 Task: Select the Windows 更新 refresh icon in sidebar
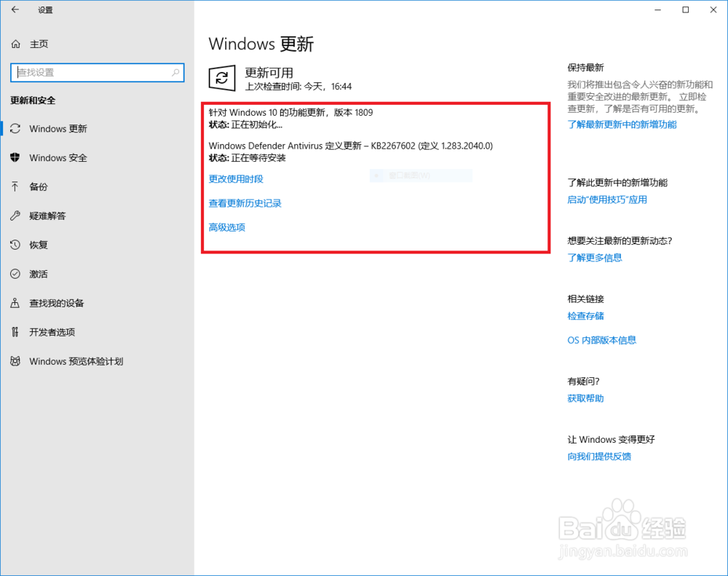[15, 129]
